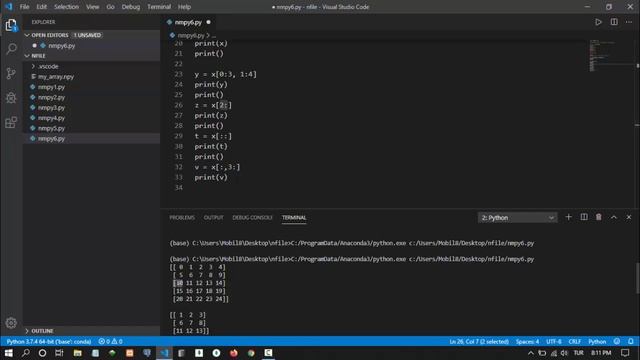Click the Ln 26, Col 7 cursor position
The height and width of the screenshot is (360, 640).
479,341
